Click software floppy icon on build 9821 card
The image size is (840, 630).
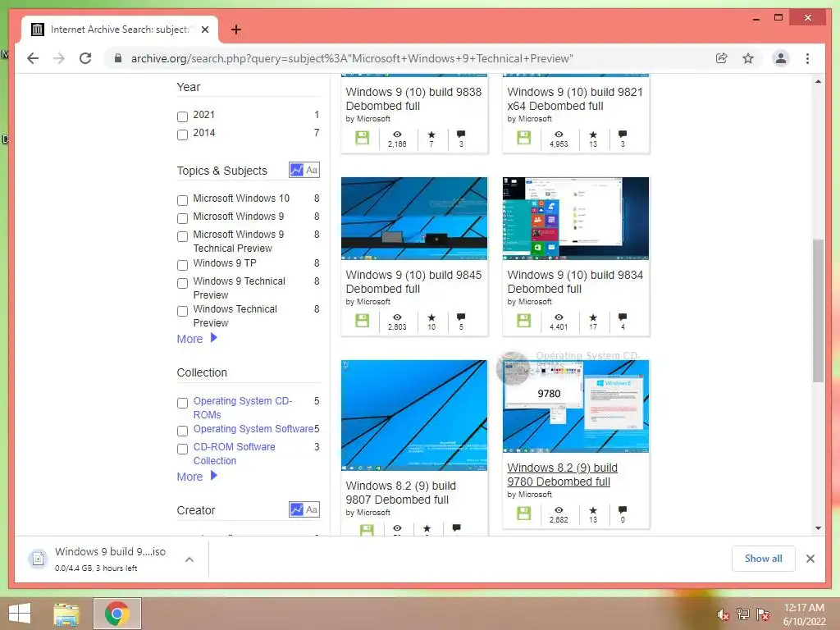pyautogui.click(x=524, y=138)
